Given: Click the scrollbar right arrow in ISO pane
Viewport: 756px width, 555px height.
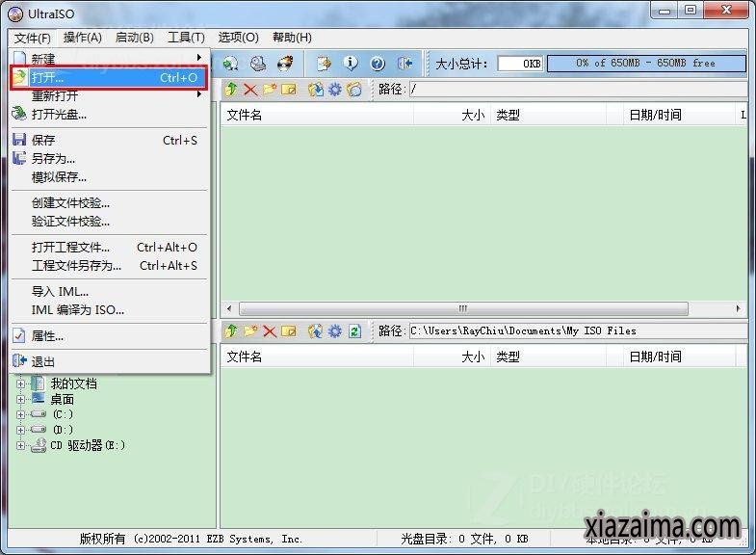Looking at the screenshot, I should [738, 308].
